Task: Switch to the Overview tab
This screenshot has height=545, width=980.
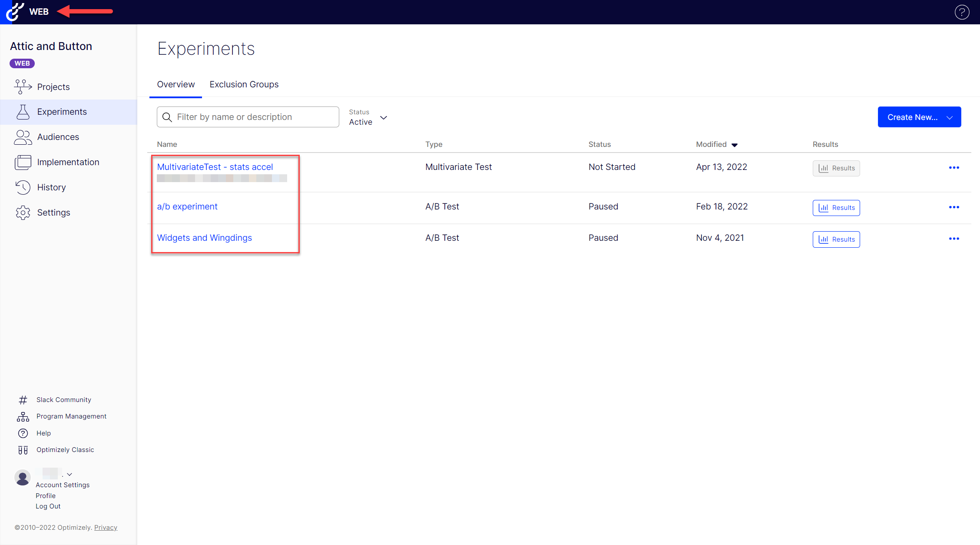Action: (176, 84)
